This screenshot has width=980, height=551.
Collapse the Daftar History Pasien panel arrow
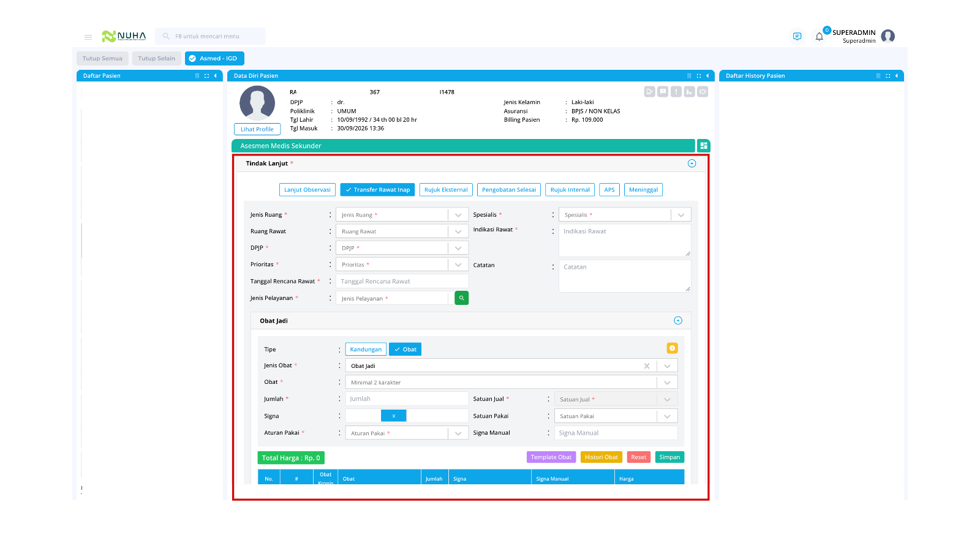[x=896, y=76]
